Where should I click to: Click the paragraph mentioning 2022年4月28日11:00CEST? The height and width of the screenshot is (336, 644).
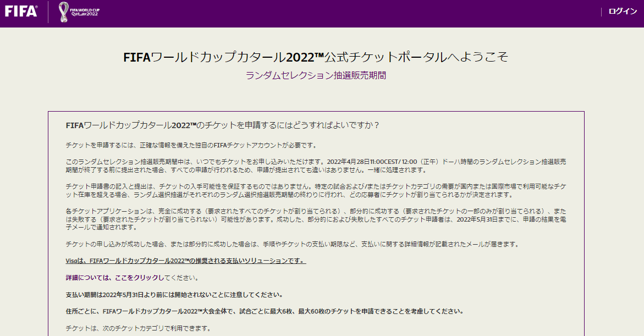[316, 166]
